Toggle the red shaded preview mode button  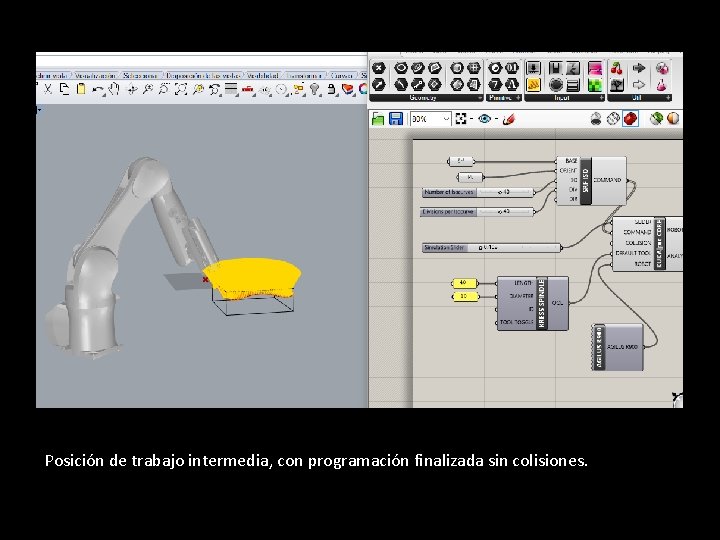pos(630,119)
